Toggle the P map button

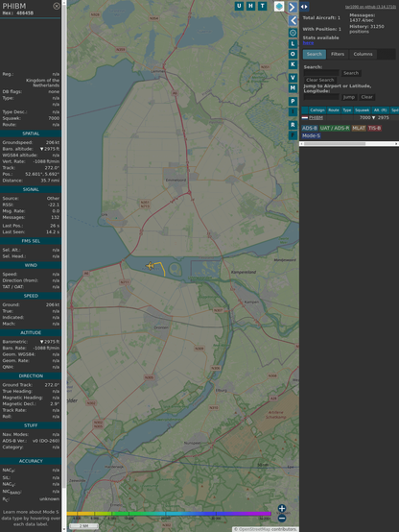[x=293, y=101]
